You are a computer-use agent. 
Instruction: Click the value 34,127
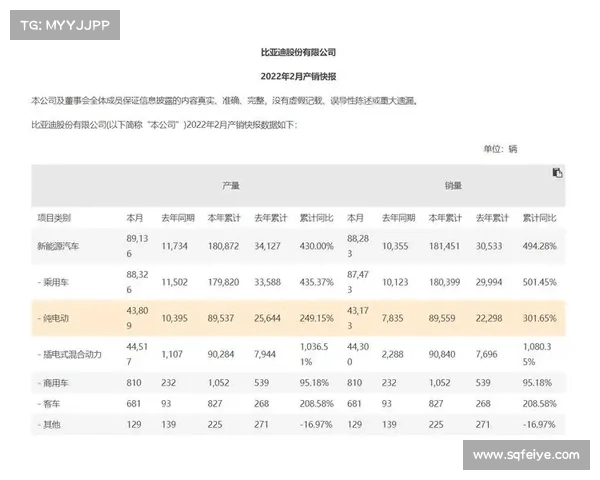[267, 246]
